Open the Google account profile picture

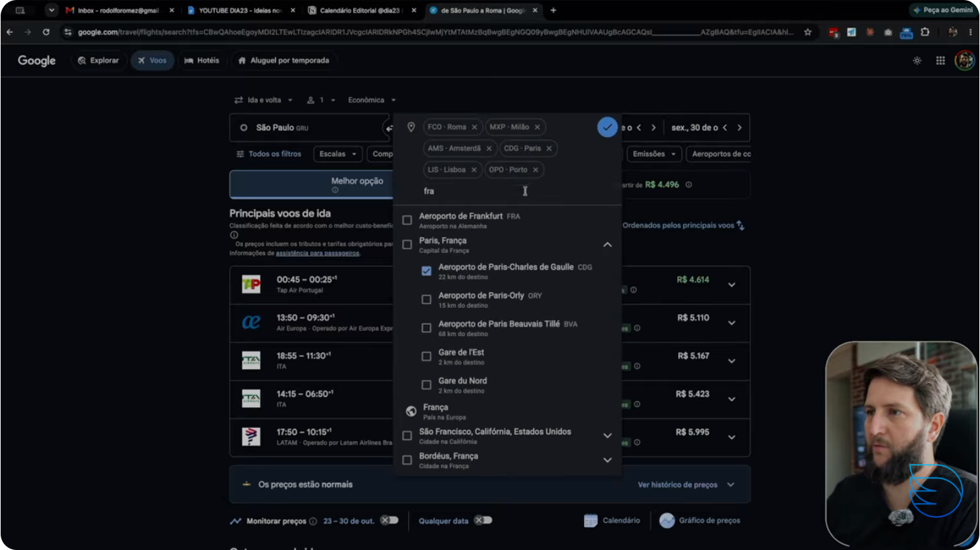pyautogui.click(x=965, y=60)
